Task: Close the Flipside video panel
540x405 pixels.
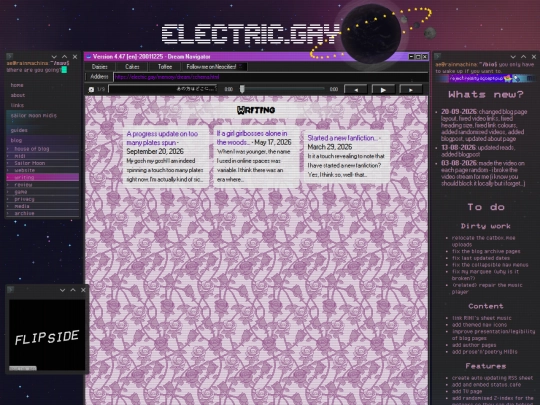Action: point(83,290)
